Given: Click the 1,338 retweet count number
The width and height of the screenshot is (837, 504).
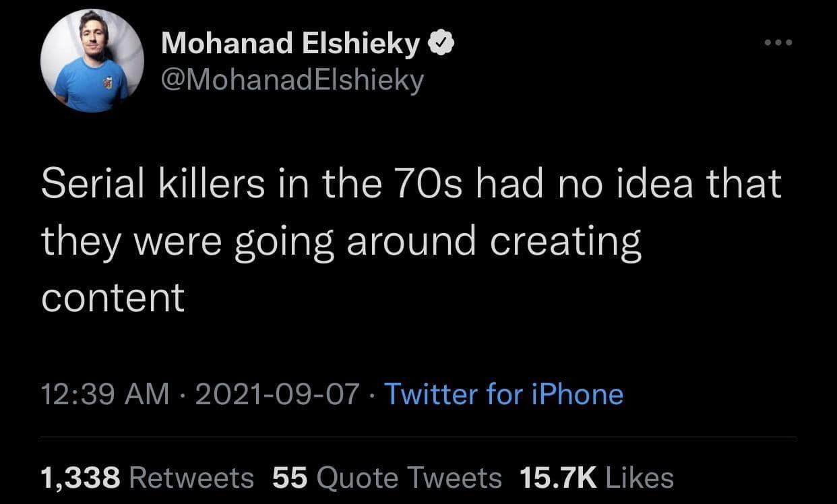Looking at the screenshot, I should pos(81,478).
